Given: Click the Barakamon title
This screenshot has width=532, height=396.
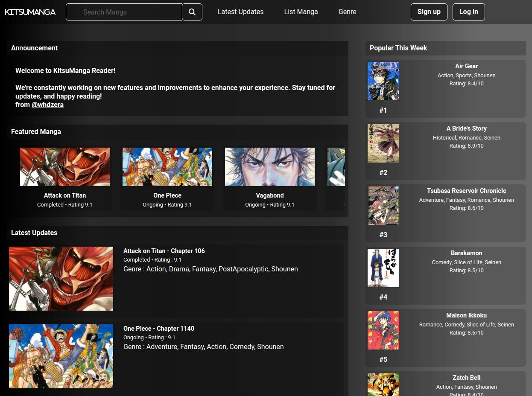Looking at the screenshot, I should [x=466, y=253].
